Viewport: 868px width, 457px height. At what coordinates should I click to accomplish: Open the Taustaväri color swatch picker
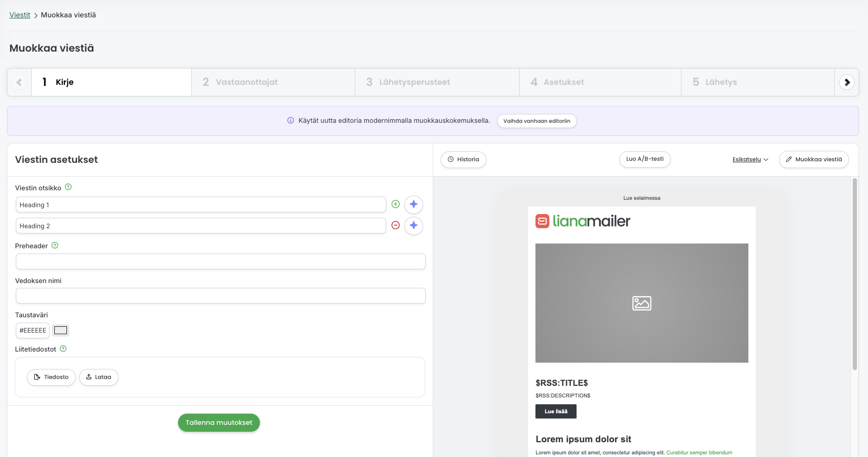(x=61, y=330)
